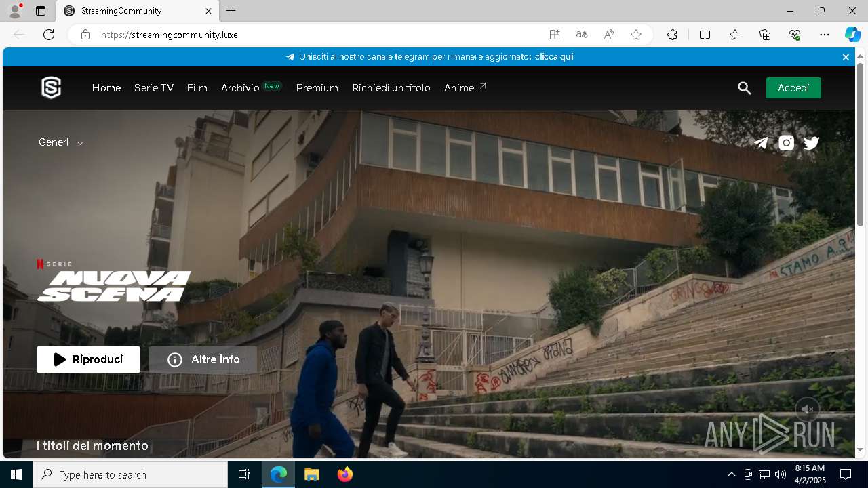Open the Telegram social icon
Image resolution: width=868 pixels, height=488 pixels.
(x=762, y=143)
